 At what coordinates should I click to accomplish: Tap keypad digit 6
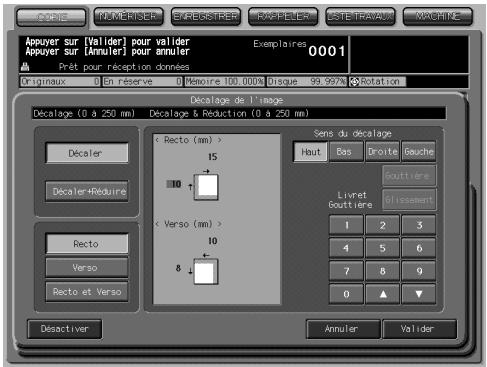(419, 248)
